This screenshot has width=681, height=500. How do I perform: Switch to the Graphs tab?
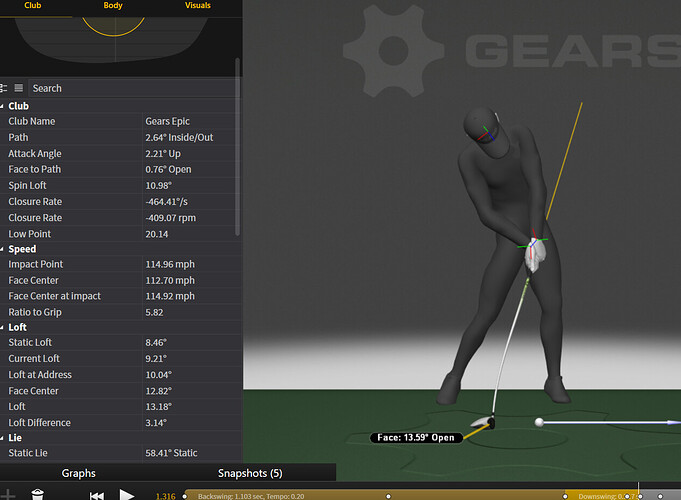[79, 473]
